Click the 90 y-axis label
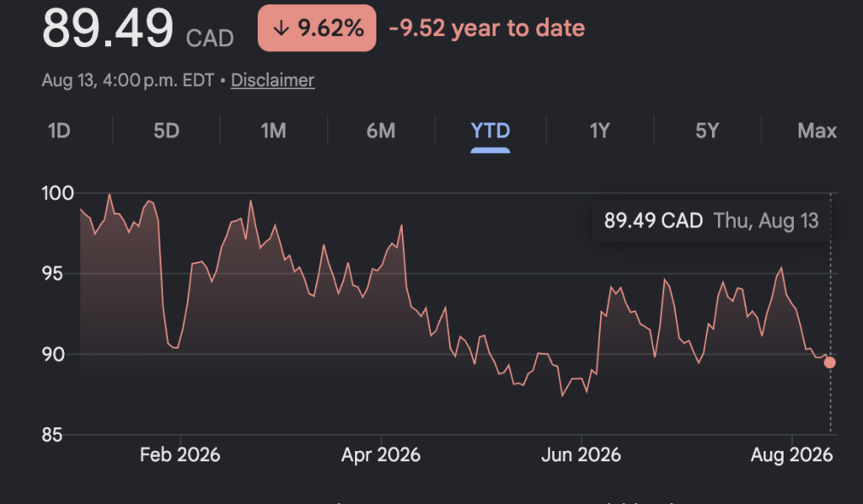 click(53, 354)
